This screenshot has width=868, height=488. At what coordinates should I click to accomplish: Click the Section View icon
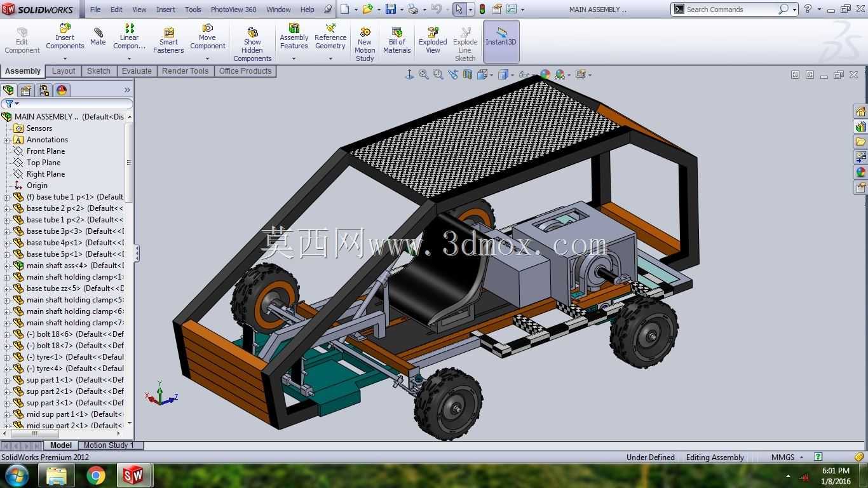468,75
